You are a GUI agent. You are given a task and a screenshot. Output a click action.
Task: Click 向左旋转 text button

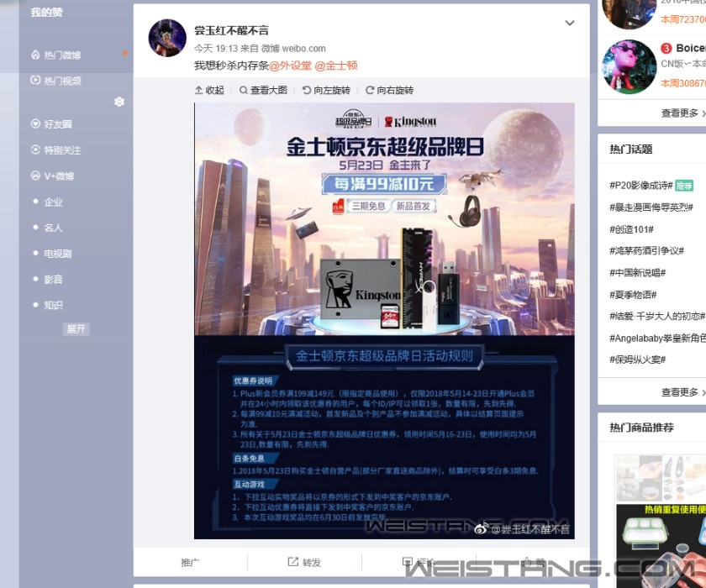[332, 90]
